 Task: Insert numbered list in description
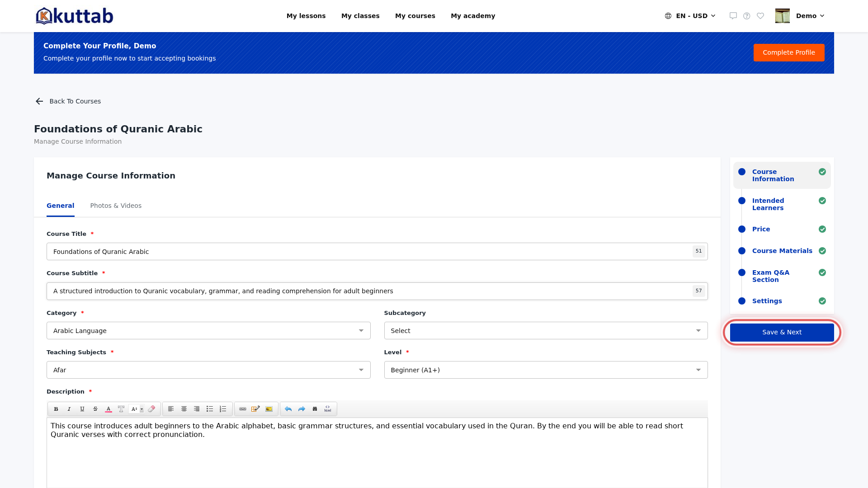point(223,409)
